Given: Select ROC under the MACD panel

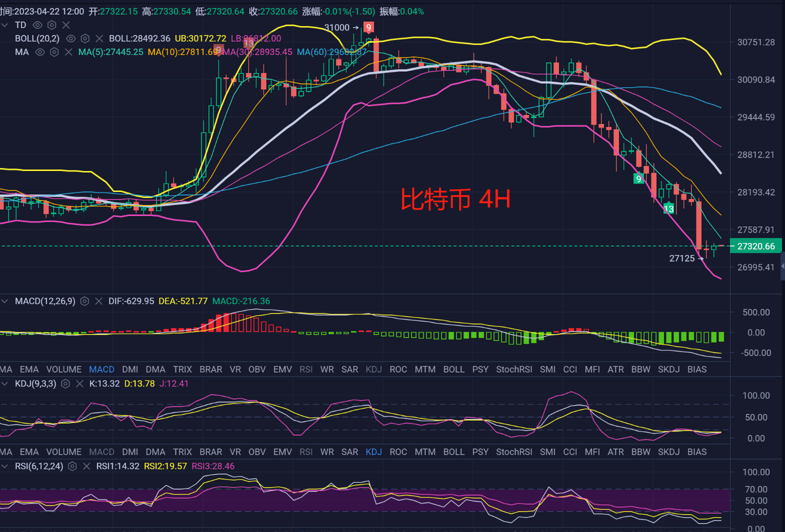Looking at the screenshot, I should 398,369.
